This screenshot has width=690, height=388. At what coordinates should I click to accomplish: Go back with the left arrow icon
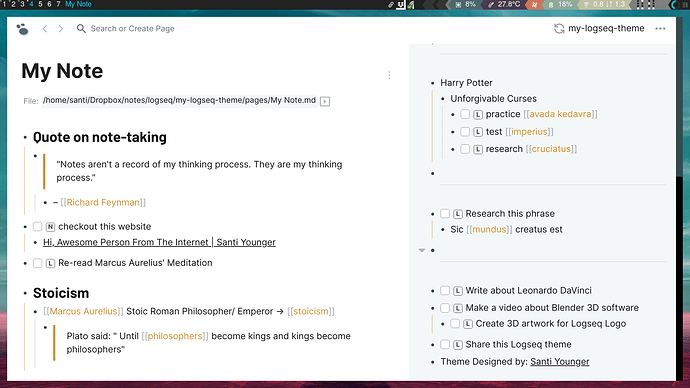click(44, 29)
